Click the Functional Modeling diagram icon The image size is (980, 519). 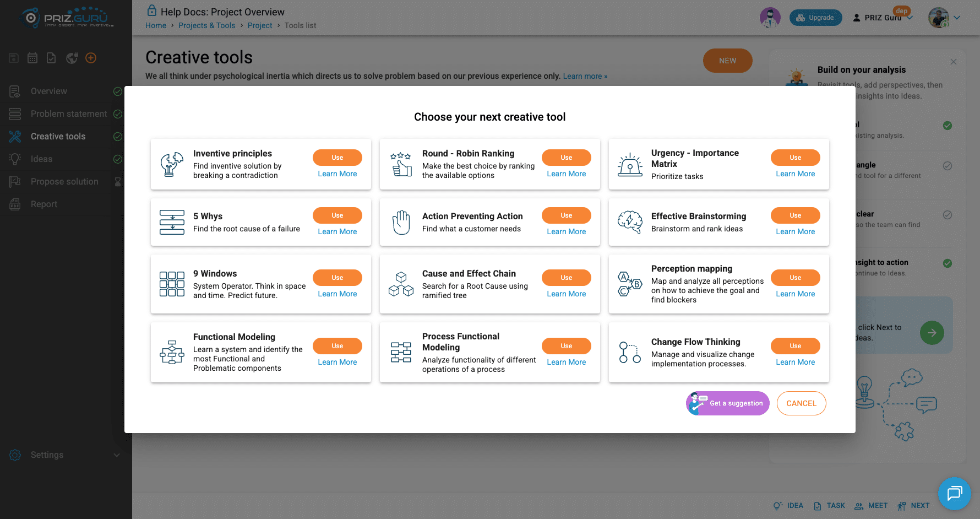pyautogui.click(x=172, y=352)
